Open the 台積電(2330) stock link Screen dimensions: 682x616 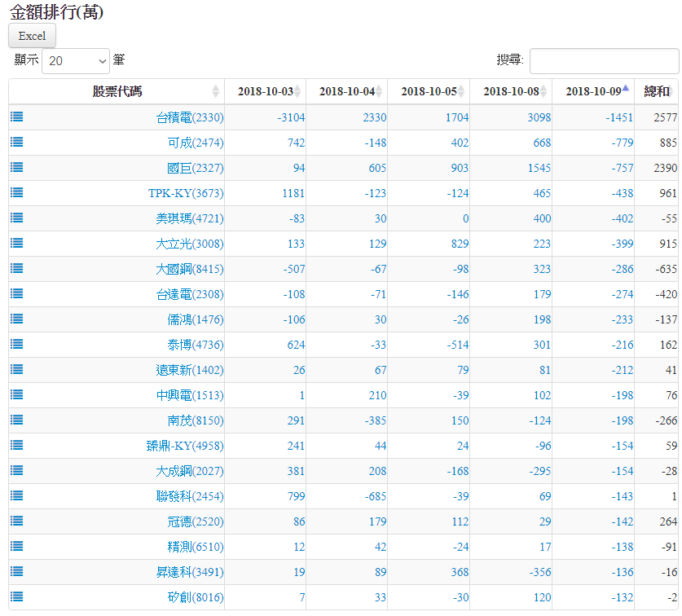189,117
